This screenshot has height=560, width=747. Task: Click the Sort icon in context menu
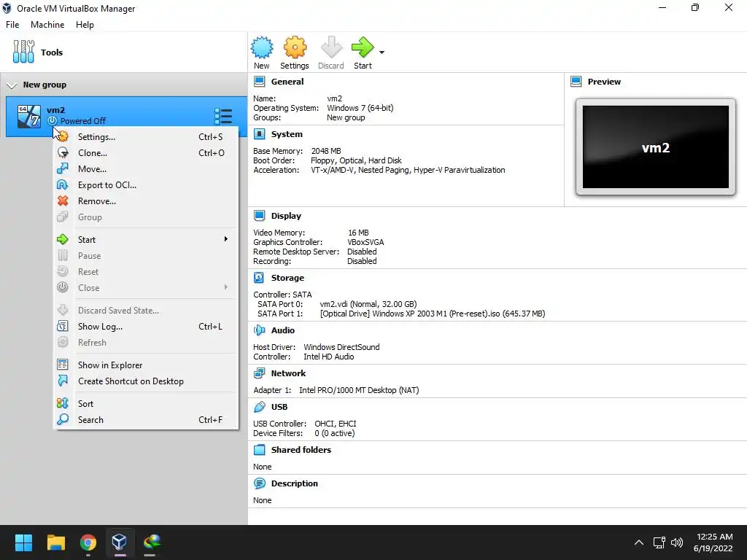coord(63,403)
